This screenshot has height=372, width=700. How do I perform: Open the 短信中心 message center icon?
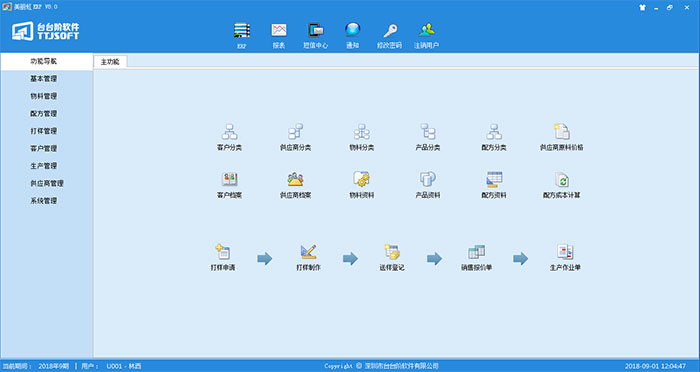316,31
